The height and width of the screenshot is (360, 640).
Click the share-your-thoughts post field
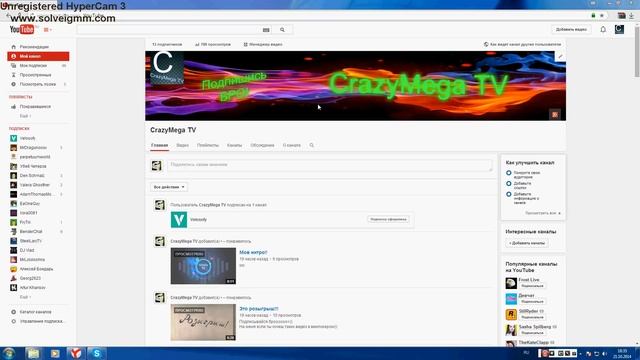[329, 165]
